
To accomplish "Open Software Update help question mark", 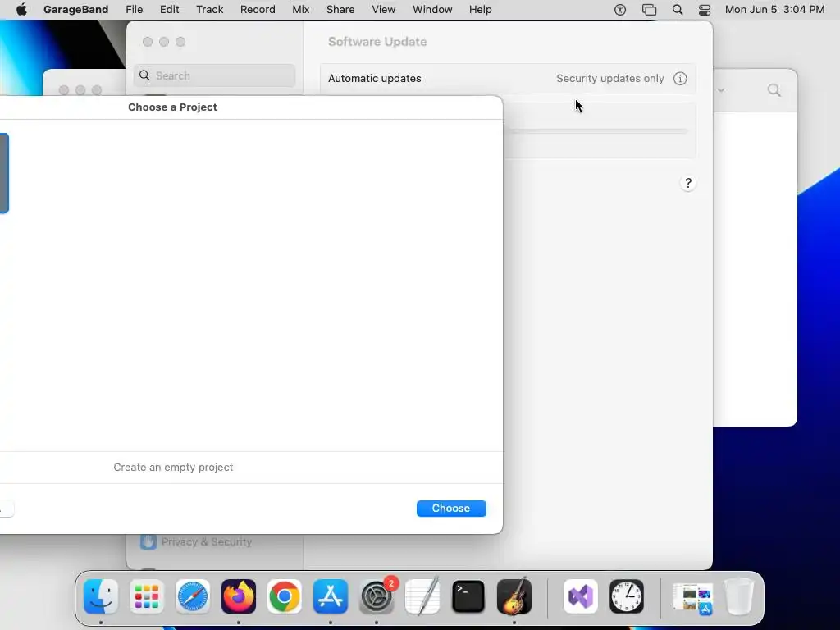I will (688, 183).
